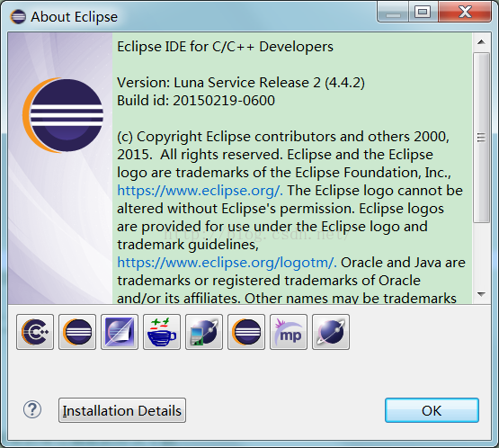This screenshot has height=448, width=499.
Task: Follow the https://www.eclipse.org/ link
Action: 200,191
